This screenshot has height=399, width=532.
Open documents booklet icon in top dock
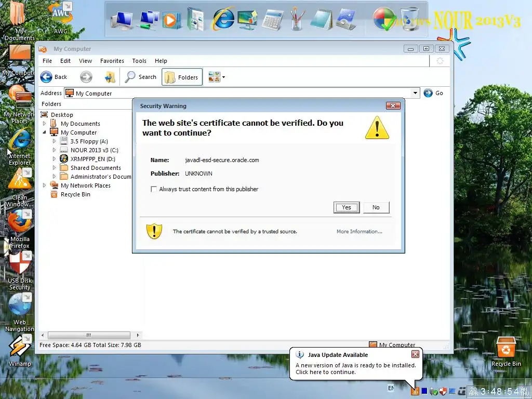(x=196, y=20)
